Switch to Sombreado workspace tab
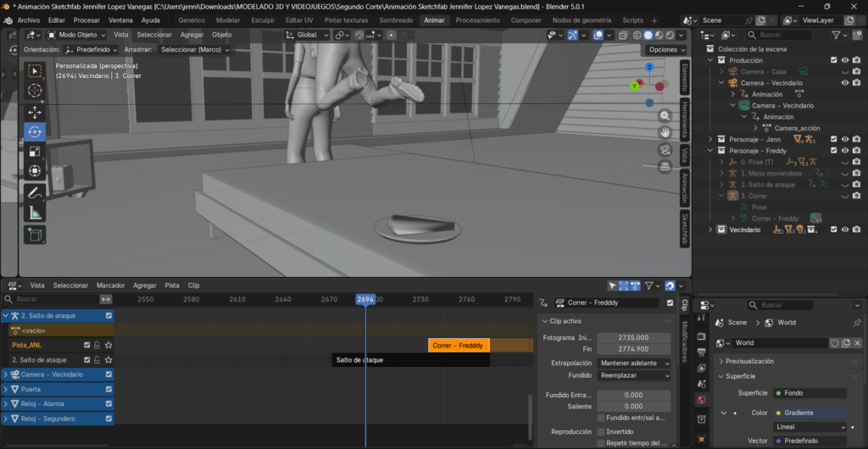Image resolution: width=868 pixels, height=449 pixels. (396, 19)
